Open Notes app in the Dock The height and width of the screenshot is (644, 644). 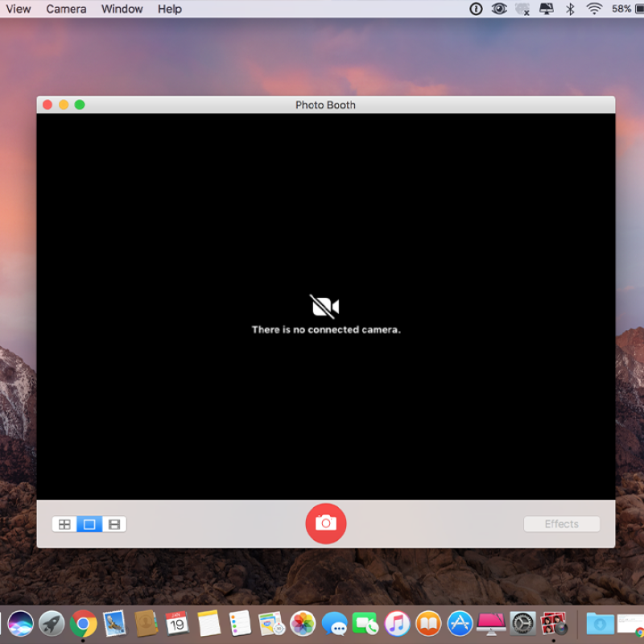click(208, 623)
